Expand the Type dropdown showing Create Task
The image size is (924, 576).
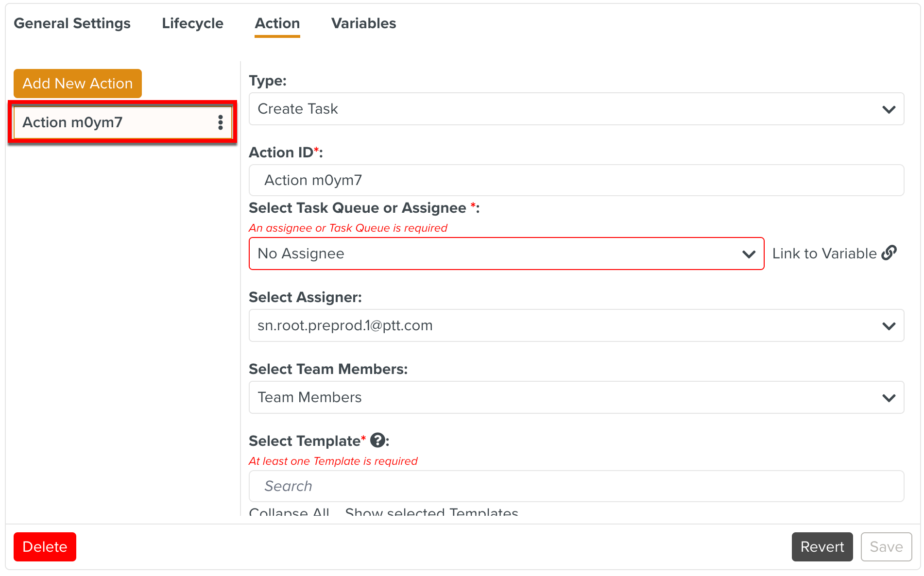click(x=576, y=109)
